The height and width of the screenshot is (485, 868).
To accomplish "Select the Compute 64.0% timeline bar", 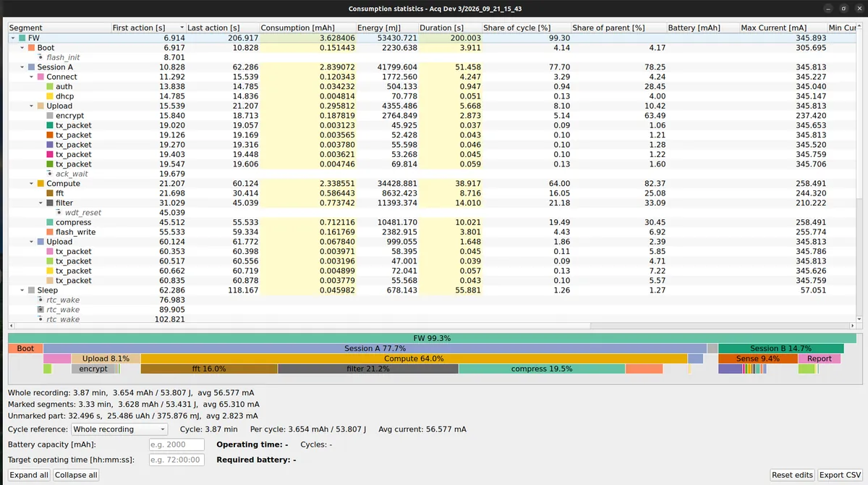I will 414,358.
